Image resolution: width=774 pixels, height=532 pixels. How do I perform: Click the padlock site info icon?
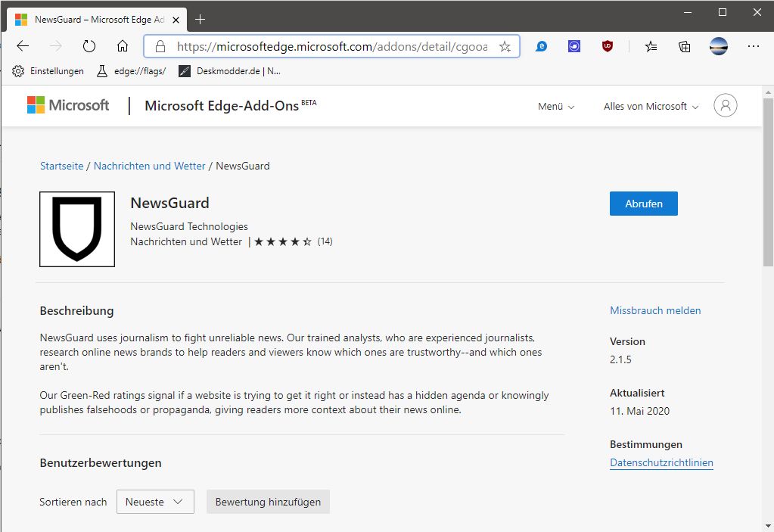(160, 46)
